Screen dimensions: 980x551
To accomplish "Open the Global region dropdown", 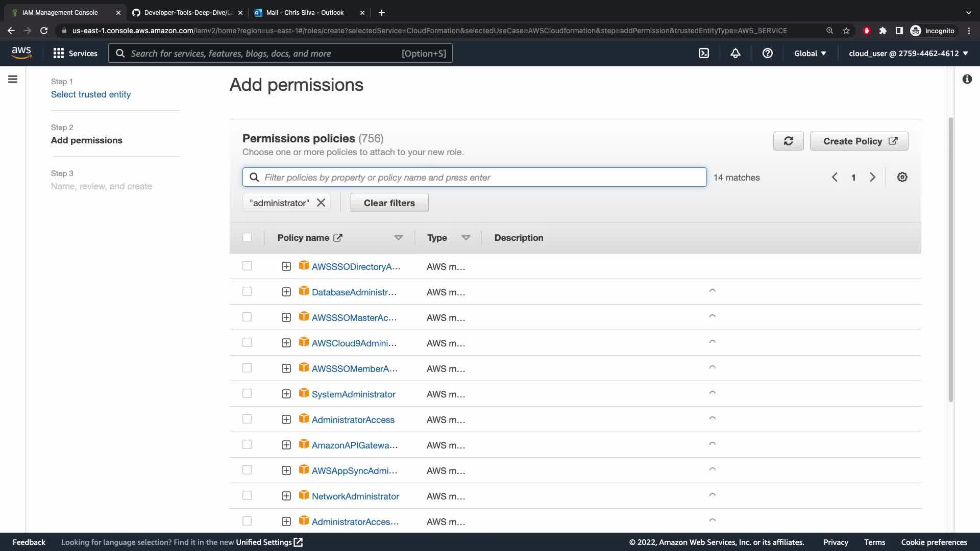I will tap(810, 53).
